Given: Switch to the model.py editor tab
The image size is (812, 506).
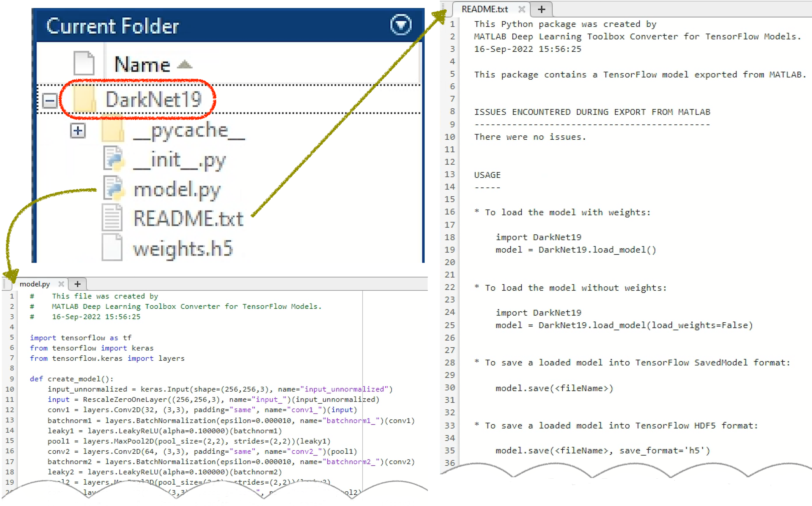Looking at the screenshot, I should pos(34,284).
